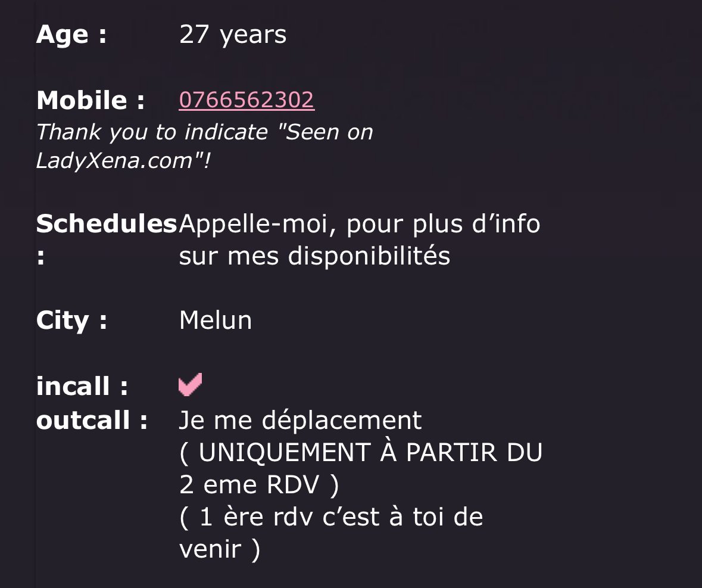Select the bold Schedules label
The height and width of the screenshot is (588, 702).
coord(107,223)
